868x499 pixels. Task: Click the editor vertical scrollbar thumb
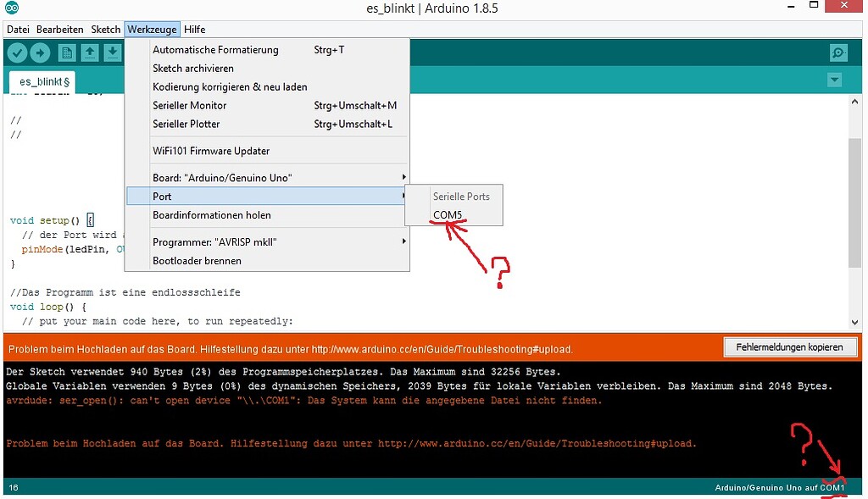pos(854,202)
